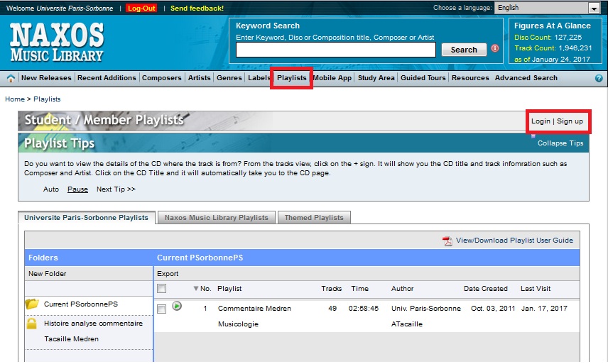
Task: Click the Author column header
Action: [403, 289]
